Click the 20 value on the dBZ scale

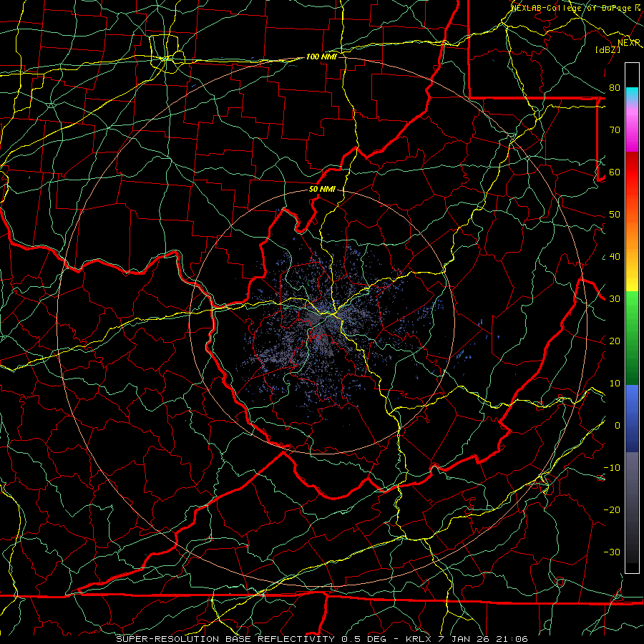(615, 341)
